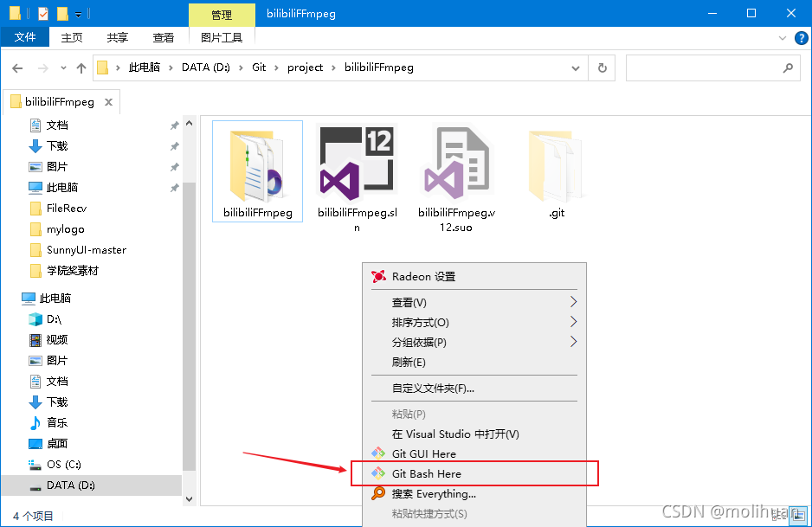Open DATA (D:) drive in sidebar
This screenshot has height=527, width=812.
[70, 485]
